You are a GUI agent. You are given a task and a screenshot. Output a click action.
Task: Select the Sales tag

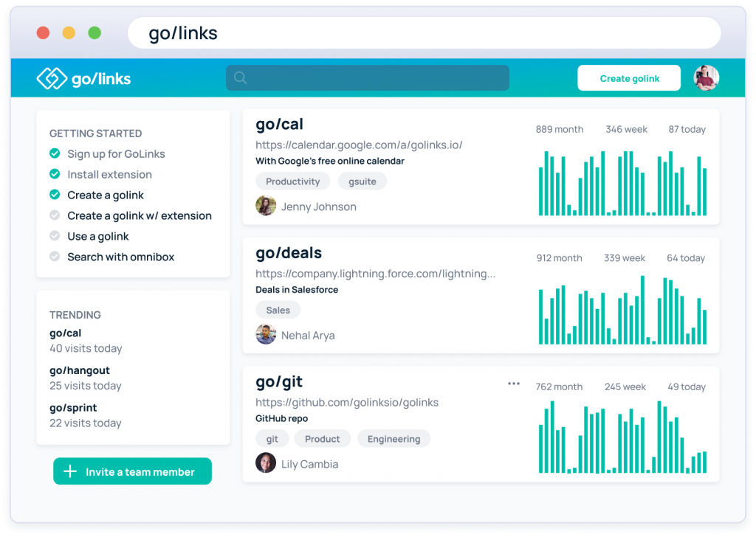278,310
